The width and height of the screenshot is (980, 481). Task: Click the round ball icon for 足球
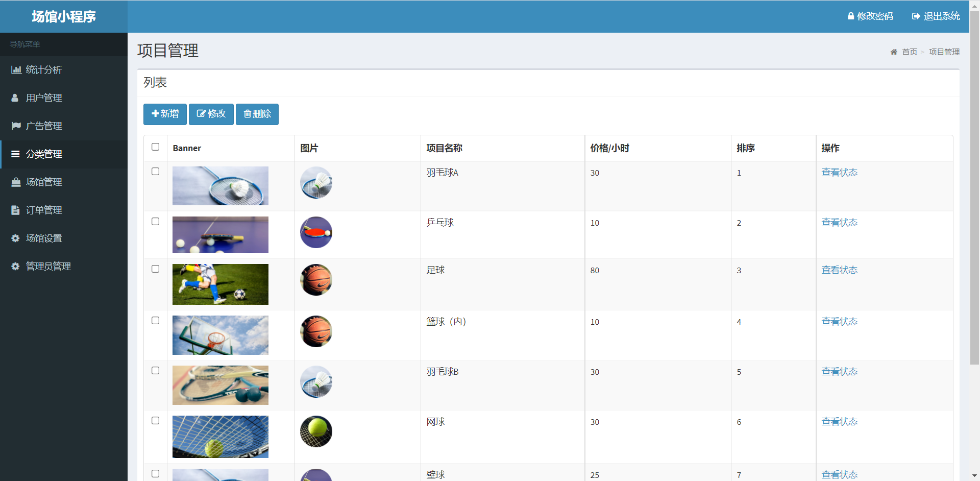pos(316,280)
